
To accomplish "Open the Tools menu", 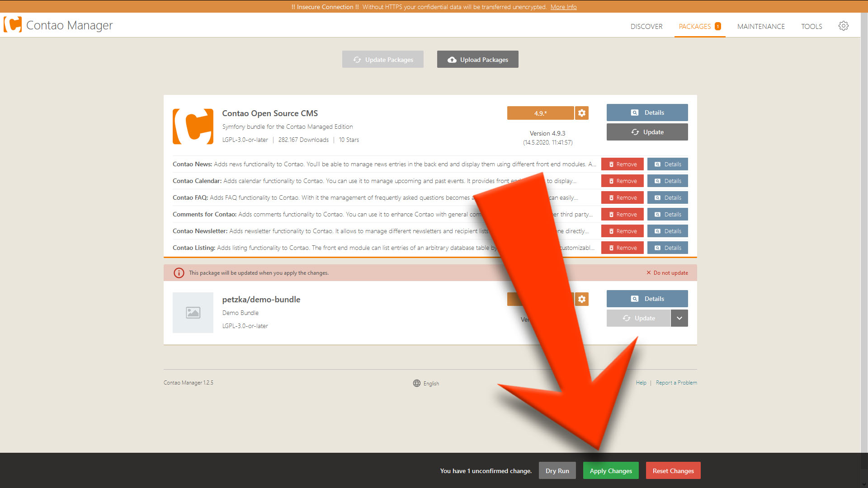I will (811, 26).
